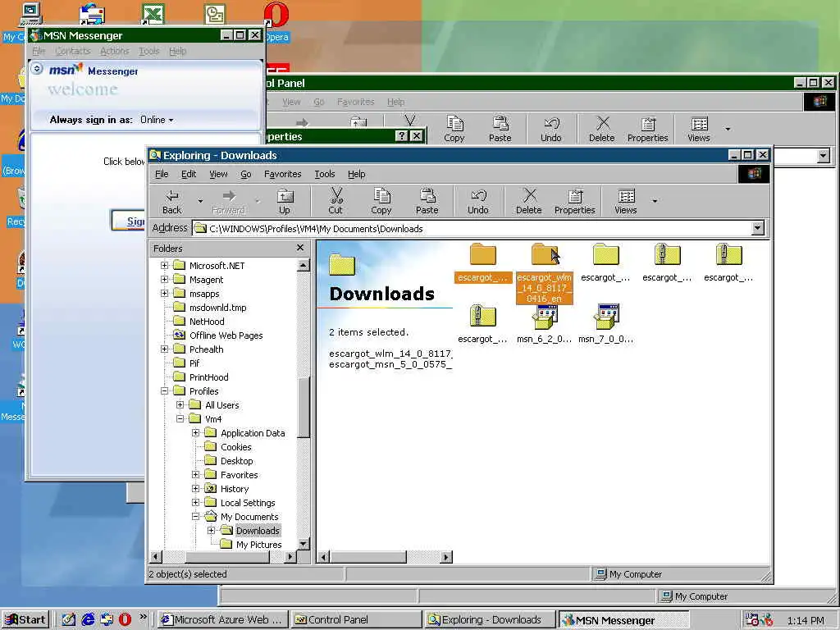Open the Tools menu in Exploring Downloads

(325, 174)
